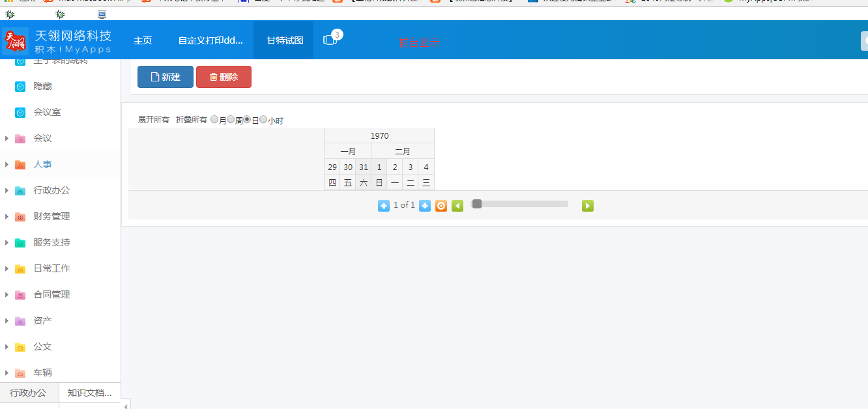Image resolution: width=868 pixels, height=409 pixels.
Task: Expand the 公文 tree node arrow
Action: pyautogui.click(x=7, y=346)
